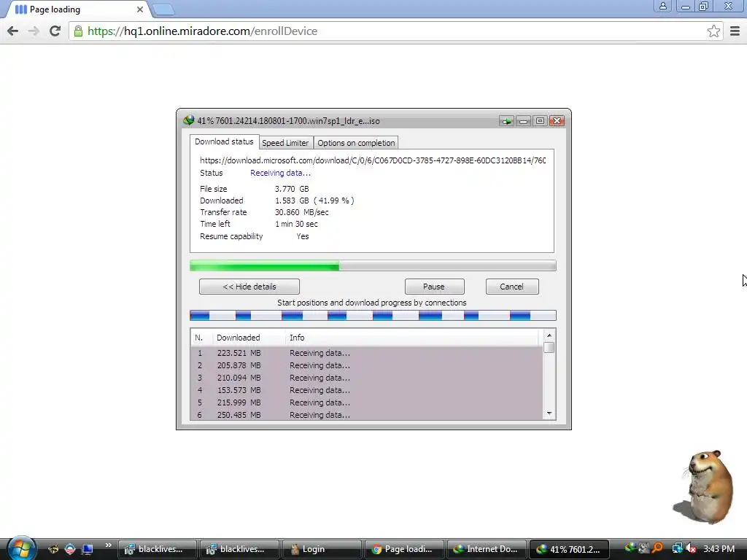This screenshot has height=560, width=747.
Task: Open the Chrome hamburger menu
Action: click(735, 31)
